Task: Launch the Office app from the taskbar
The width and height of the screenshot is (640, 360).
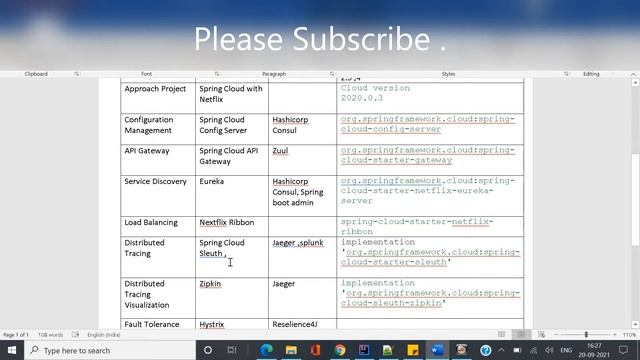Action: tap(315, 350)
